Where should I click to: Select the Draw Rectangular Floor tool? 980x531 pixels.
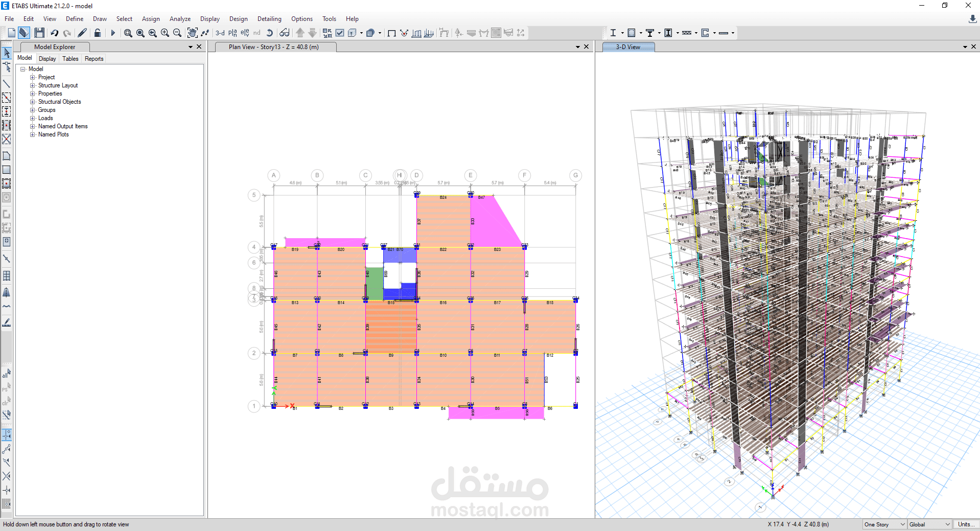click(x=7, y=170)
